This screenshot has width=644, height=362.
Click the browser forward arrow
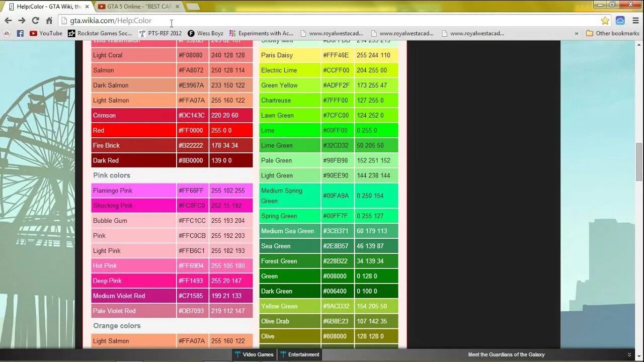tap(22, 21)
